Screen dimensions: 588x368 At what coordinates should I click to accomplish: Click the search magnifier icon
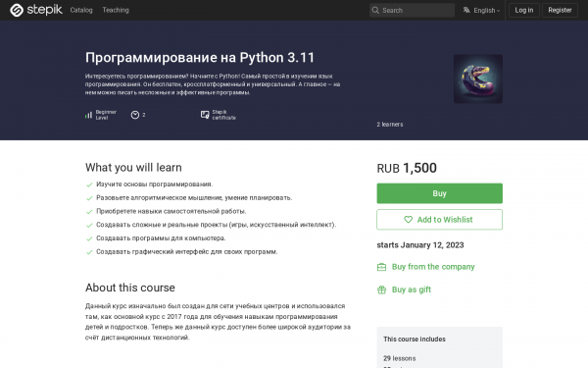point(375,10)
